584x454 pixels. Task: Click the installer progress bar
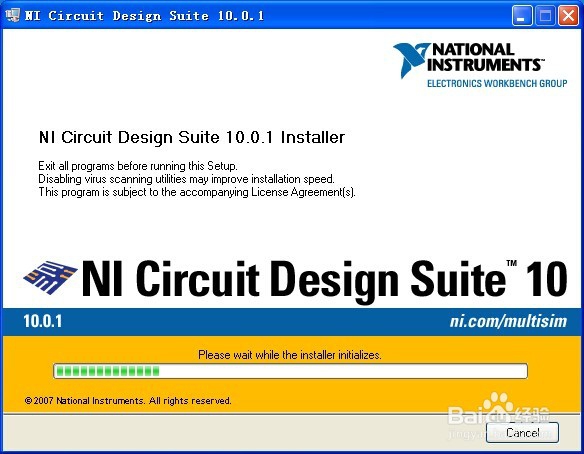click(290, 371)
